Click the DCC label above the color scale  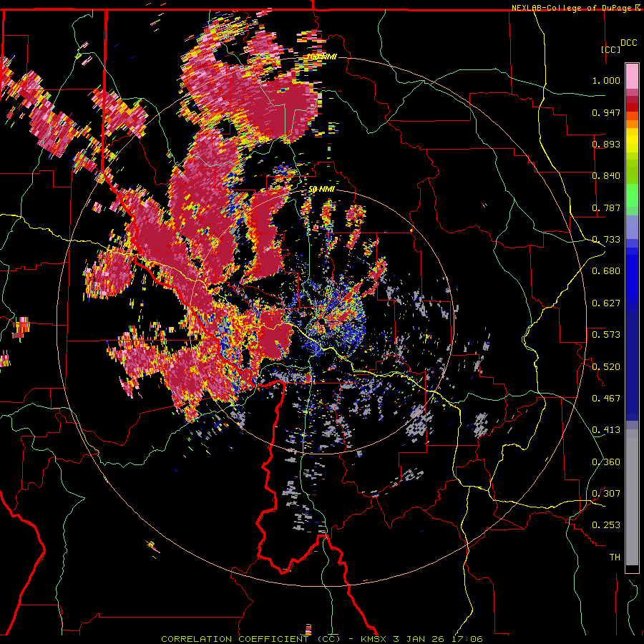(628, 43)
